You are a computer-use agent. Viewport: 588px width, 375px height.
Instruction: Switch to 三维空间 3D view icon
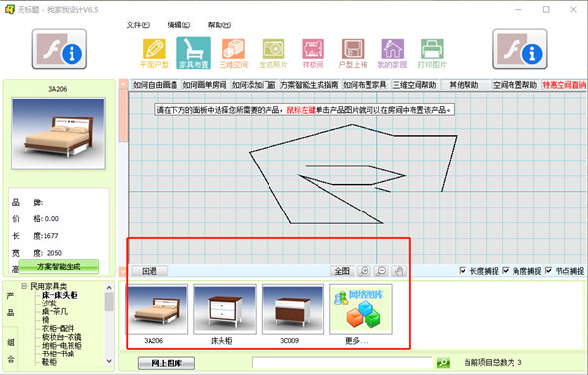(233, 53)
